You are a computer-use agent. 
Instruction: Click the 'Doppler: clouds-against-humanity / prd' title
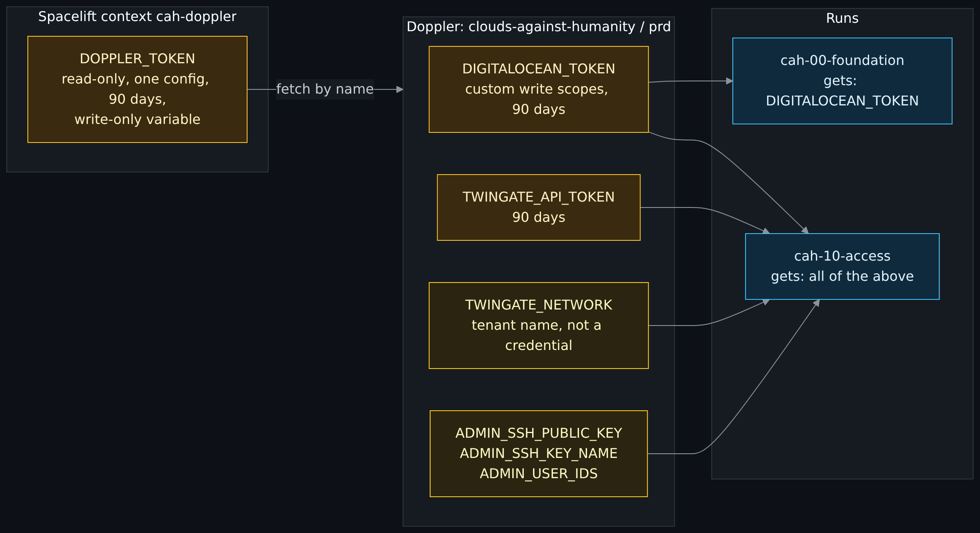538,27
